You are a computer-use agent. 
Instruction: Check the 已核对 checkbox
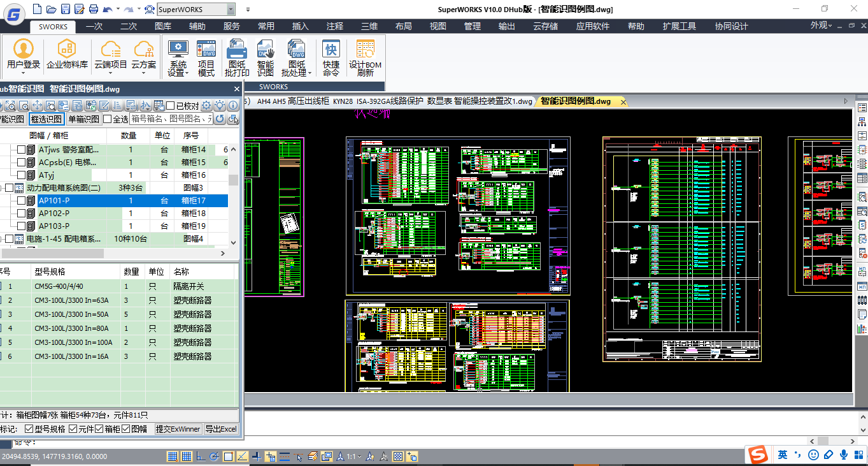[x=170, y=106]
